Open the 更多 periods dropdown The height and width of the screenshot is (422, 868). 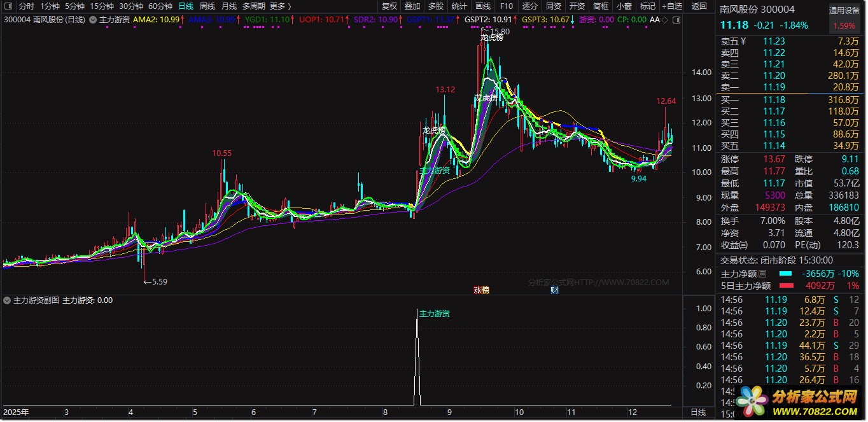[280, 6]
